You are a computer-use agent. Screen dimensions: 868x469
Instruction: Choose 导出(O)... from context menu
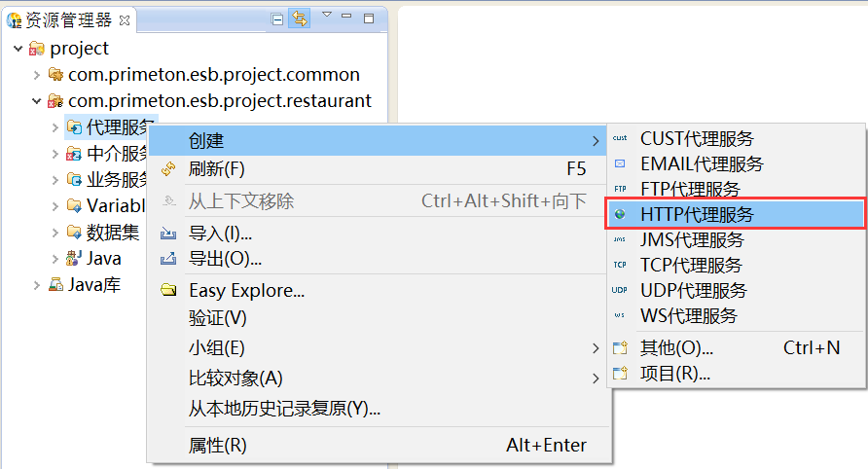point(379,259)
